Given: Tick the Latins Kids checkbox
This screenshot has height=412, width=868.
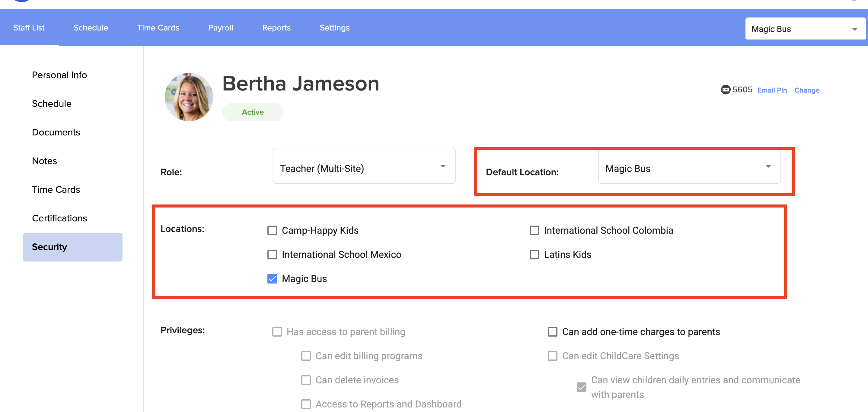Looking at the screenshot, I should (x=534, y=255).
